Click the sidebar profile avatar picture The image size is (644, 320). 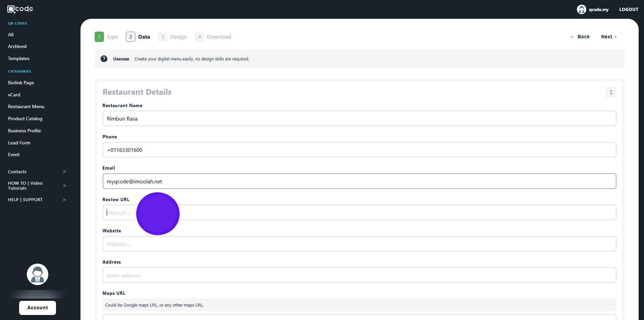coord(38,274)
